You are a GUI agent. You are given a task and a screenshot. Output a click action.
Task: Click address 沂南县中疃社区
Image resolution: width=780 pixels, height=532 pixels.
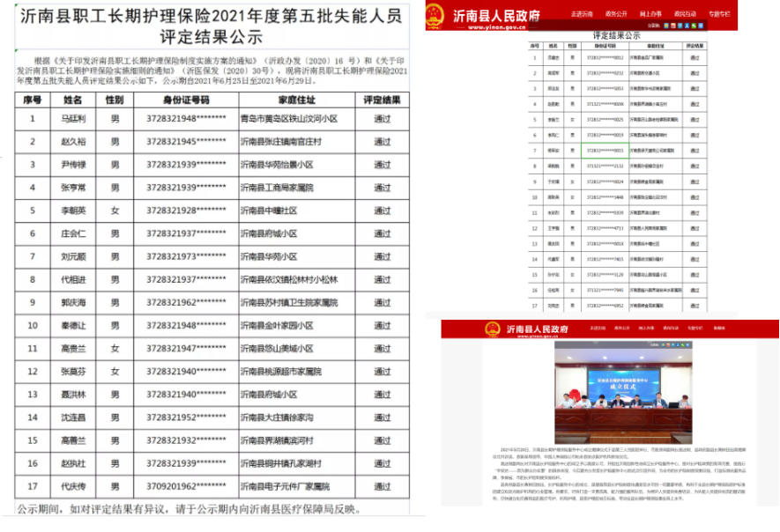pos(269,211)
